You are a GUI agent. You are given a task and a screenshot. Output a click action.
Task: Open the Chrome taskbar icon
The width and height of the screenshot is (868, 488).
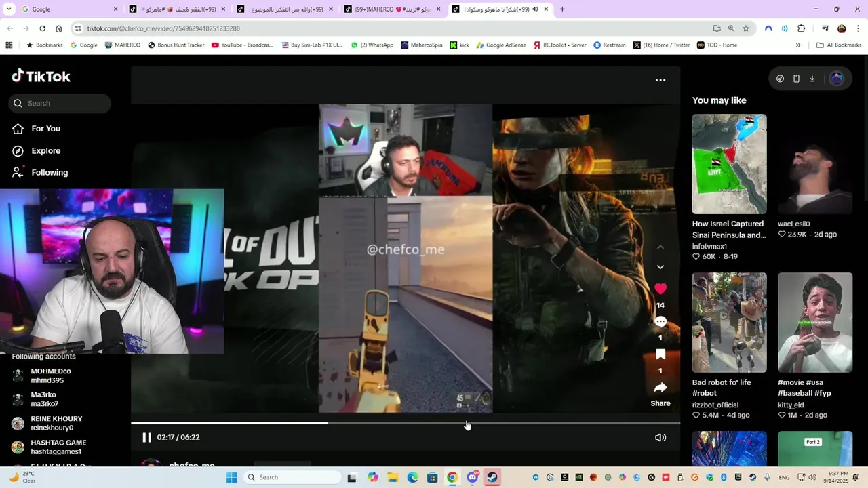452,477
